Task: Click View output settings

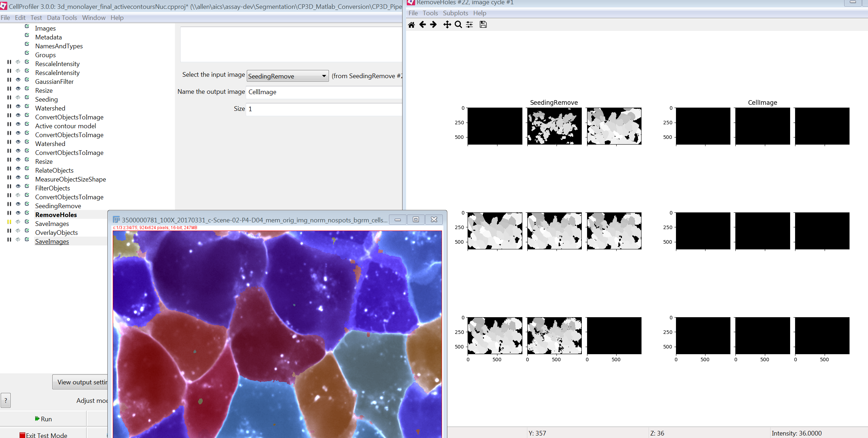Action: pos(81,382)
